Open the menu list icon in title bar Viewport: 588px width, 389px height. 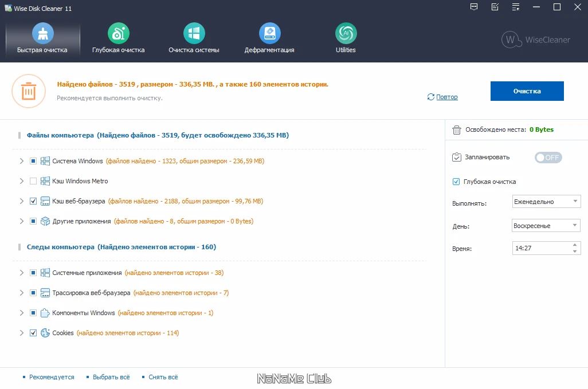click(516, 7)
